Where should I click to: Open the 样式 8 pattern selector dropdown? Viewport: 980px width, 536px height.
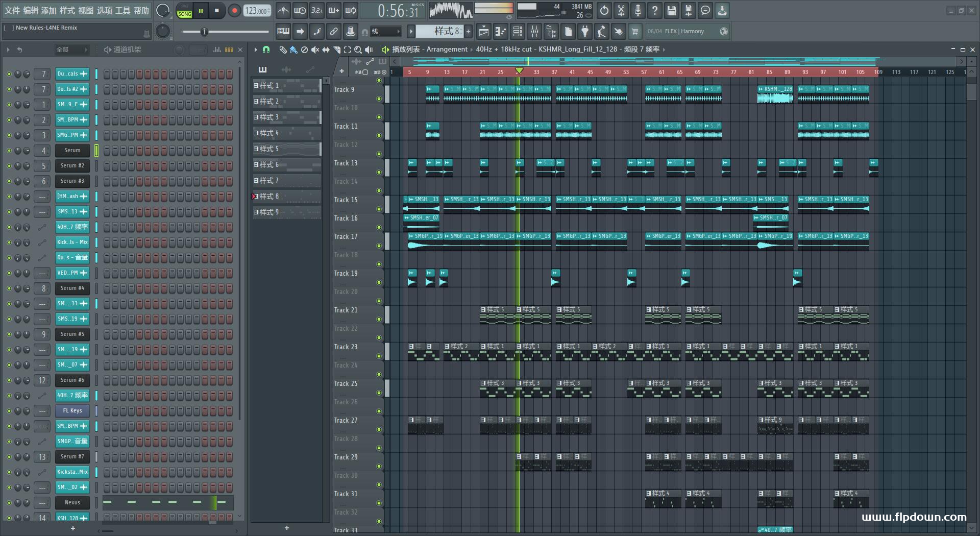tap(439, 32)
